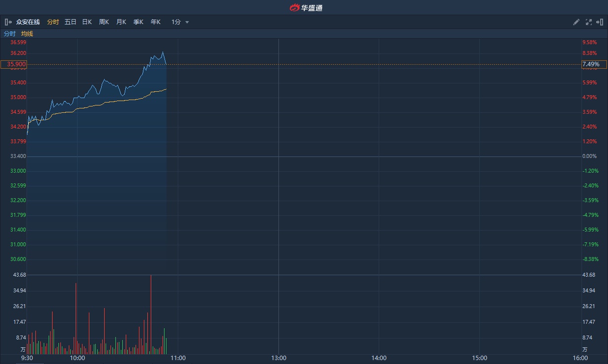Screen dimensions: 608x364
Task: Switch to the 季K quarterly chart
Action: coord(138,22)
